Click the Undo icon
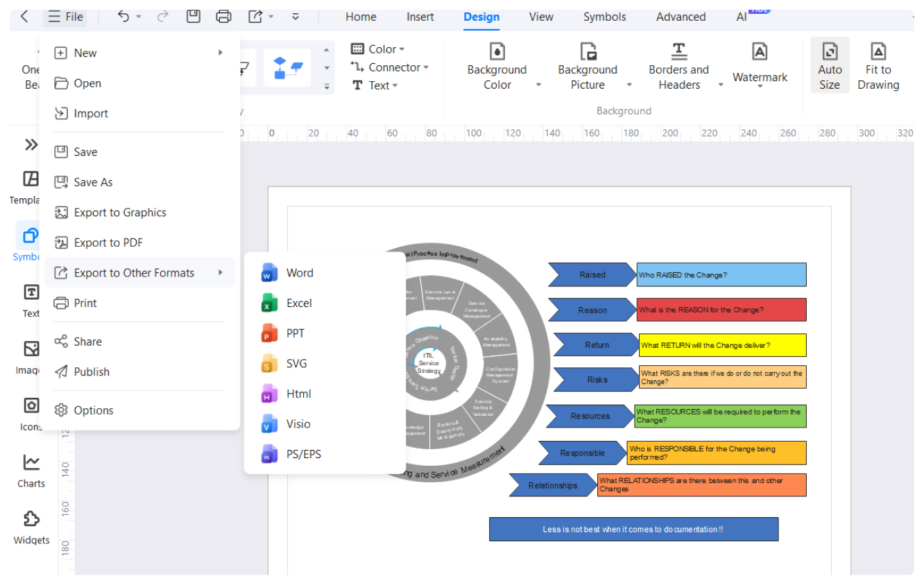Screen dimensions: 924x585 [x=123, y=17]
